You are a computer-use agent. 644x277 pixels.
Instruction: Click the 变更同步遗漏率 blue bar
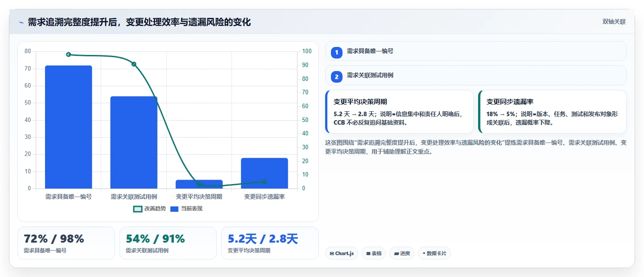264,173
